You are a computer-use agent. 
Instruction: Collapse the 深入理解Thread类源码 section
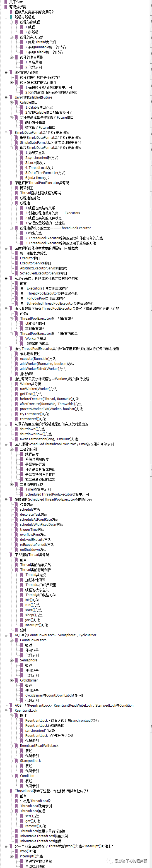coord(6,555)
